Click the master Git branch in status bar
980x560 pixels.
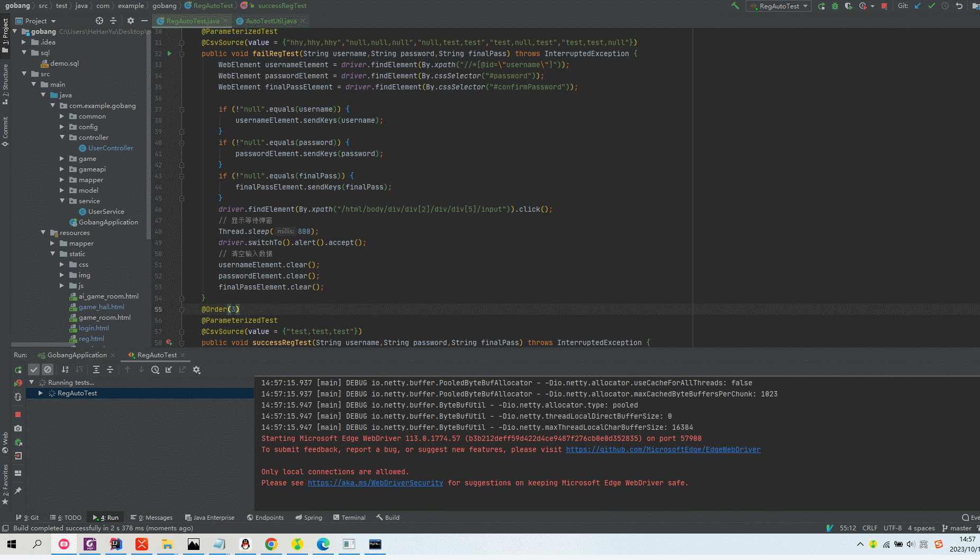click(957, 528)
